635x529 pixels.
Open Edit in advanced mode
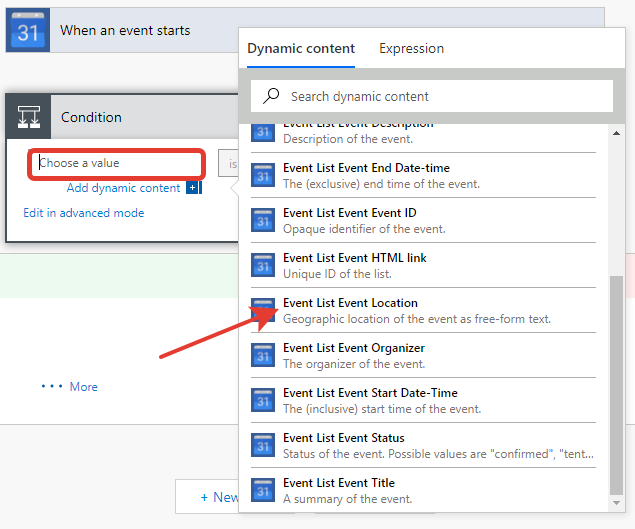point(84,213)
